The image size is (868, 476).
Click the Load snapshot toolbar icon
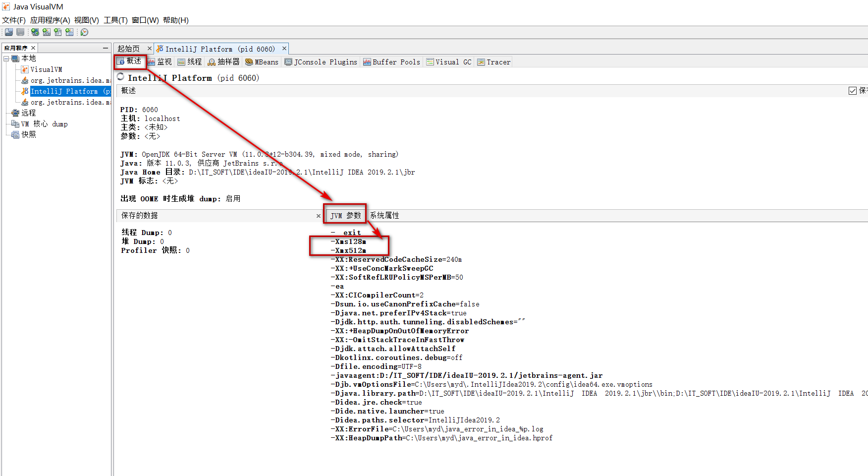tap(9, 32)
